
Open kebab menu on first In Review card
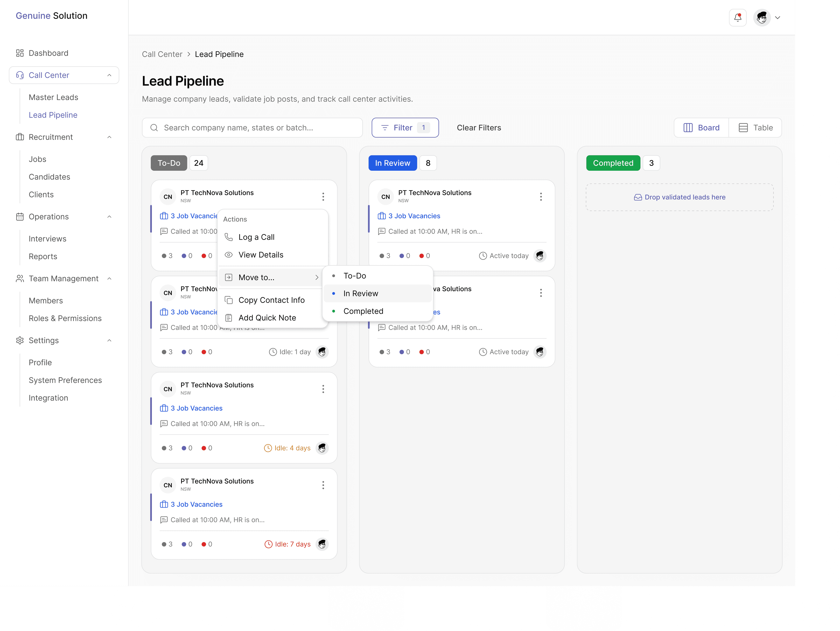[x=541, y=197]
